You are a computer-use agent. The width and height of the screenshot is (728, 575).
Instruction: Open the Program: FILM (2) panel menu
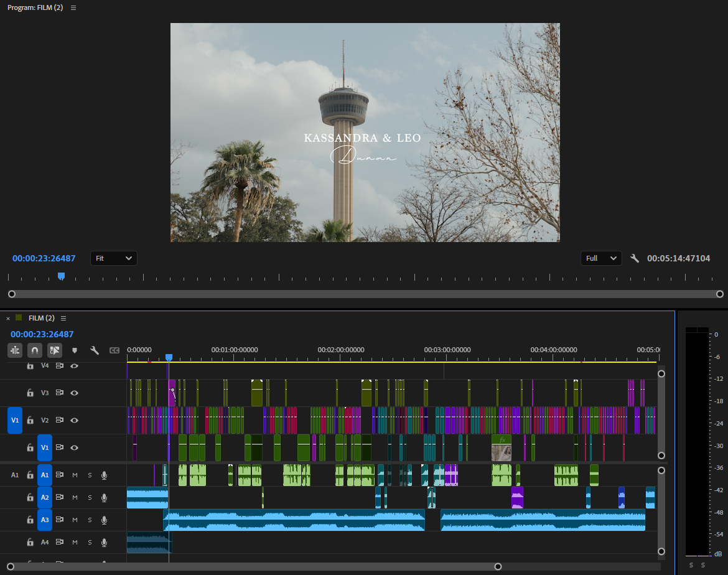73,7
